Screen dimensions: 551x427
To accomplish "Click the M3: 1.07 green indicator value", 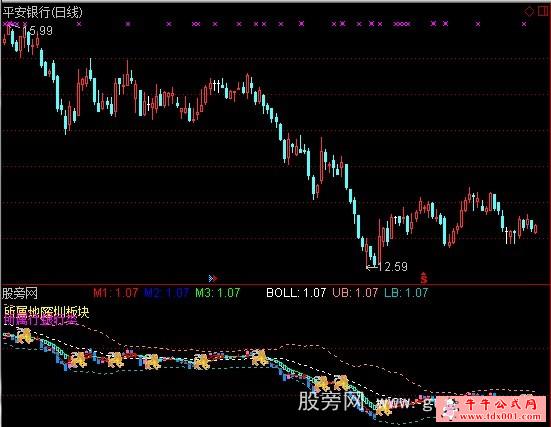I will coord(218,293).
